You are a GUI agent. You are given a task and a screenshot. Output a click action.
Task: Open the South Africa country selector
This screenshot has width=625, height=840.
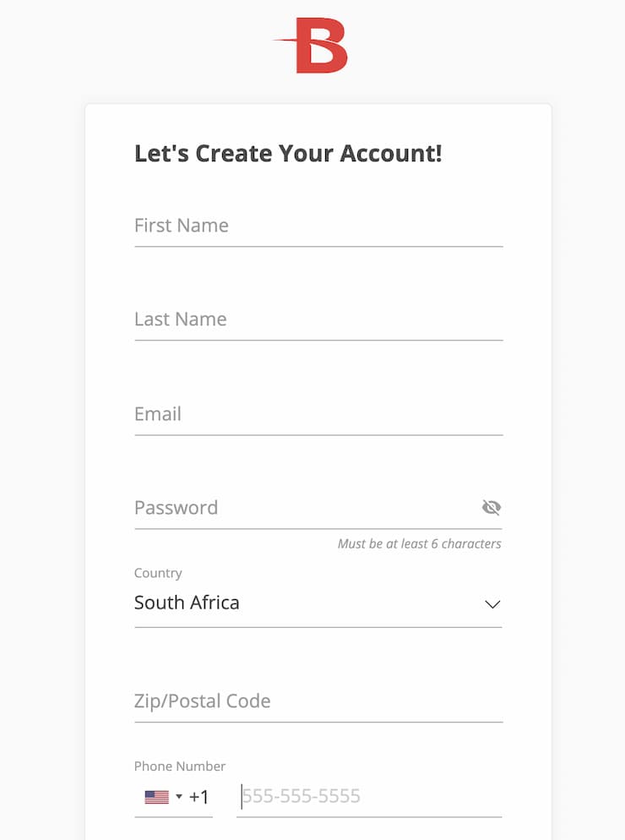318,603
